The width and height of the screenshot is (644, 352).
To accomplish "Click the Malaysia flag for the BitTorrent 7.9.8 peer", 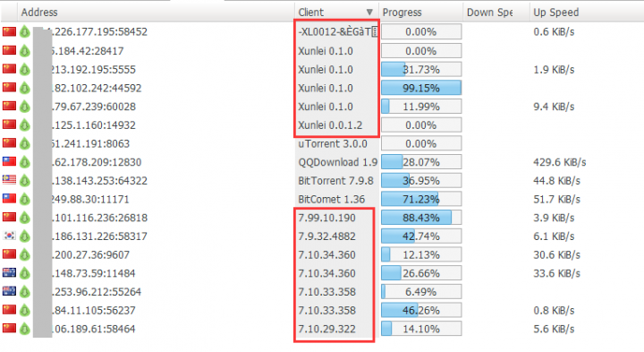I will coord(9,180).
